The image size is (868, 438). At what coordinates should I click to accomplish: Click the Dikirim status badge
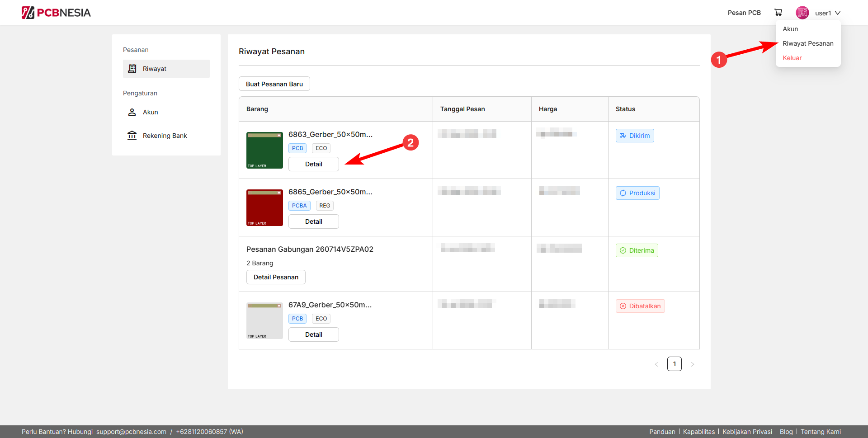[x=635, y=136]
